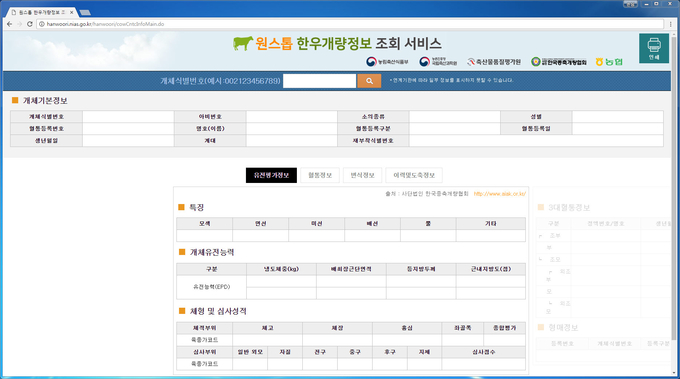
Task: Click the 3대혈통정보 section heading
Action: pyautogui.click(x=569, y=208)
